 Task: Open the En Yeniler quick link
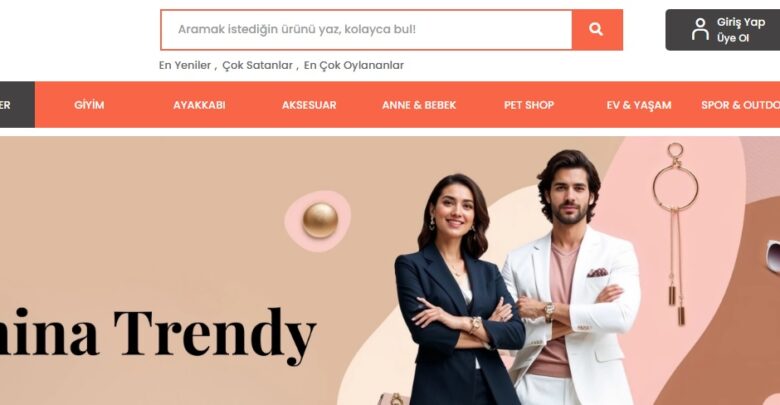pos(185,65)
